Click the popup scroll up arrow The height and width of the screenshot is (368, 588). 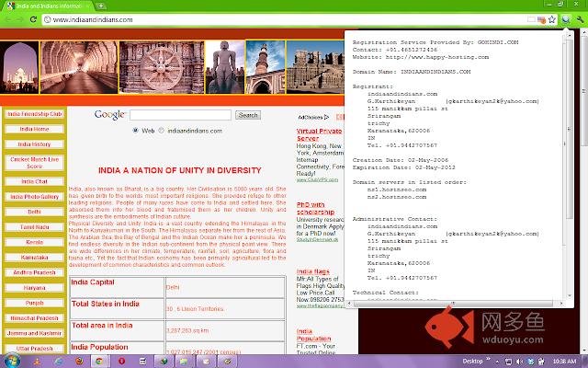click(570, 34)
